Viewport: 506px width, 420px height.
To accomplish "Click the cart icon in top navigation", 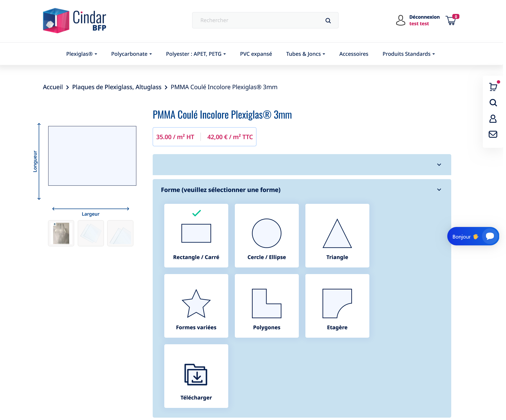I will 451,20.
